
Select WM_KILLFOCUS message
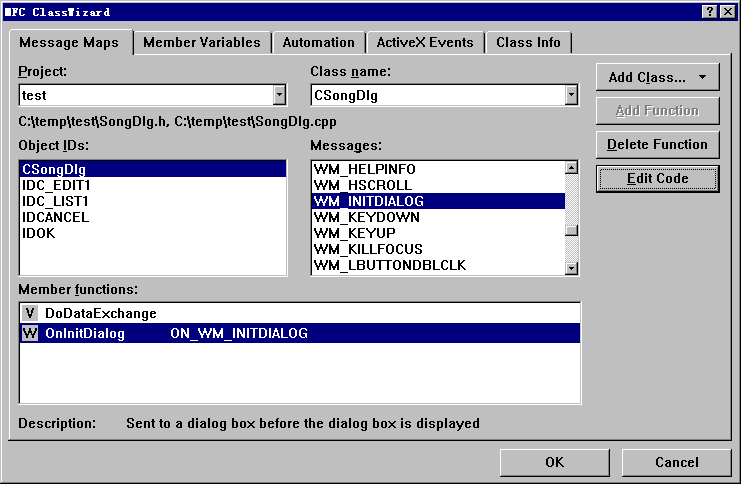tap(439, 249)
